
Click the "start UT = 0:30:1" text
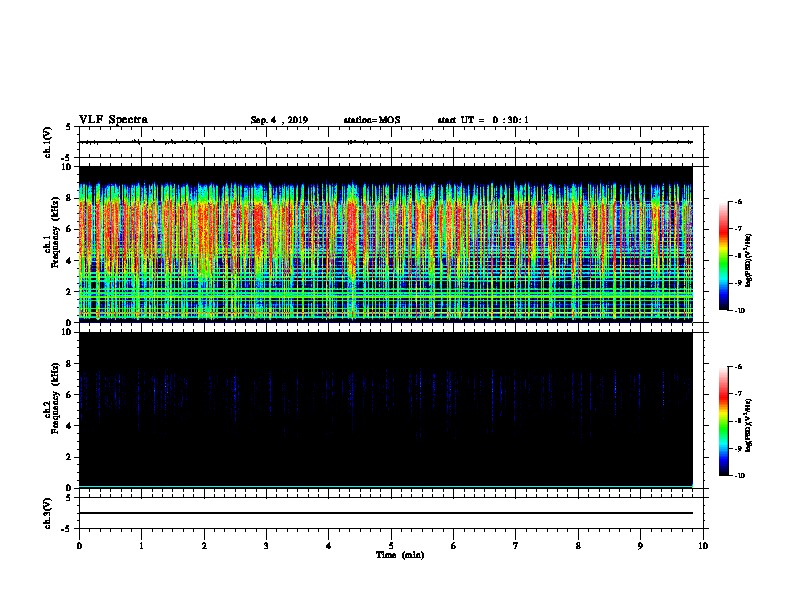tap(483, 120)
